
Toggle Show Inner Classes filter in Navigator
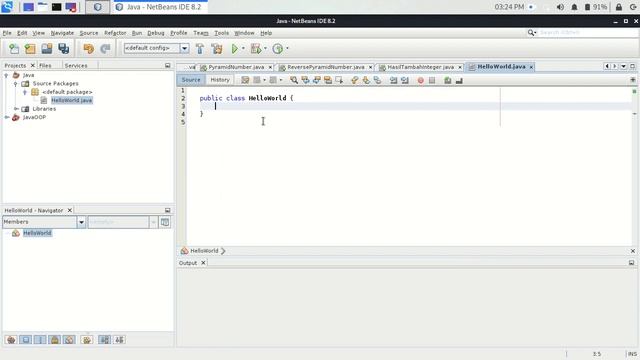[x=69, y=340]
